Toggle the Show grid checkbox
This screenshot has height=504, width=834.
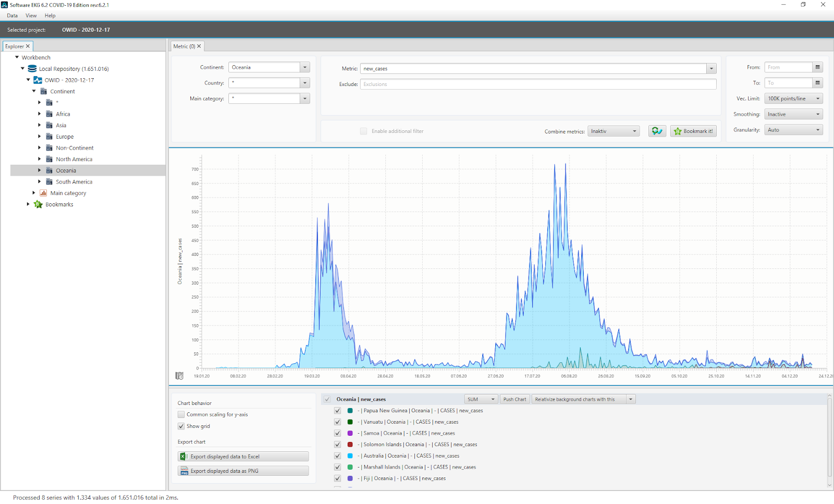181,426
